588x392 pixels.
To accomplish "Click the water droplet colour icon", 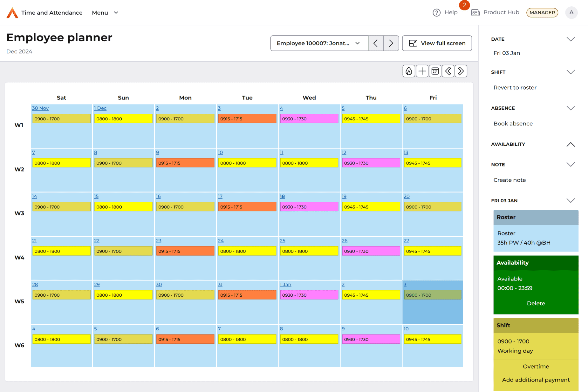I will tap(409, 71).
